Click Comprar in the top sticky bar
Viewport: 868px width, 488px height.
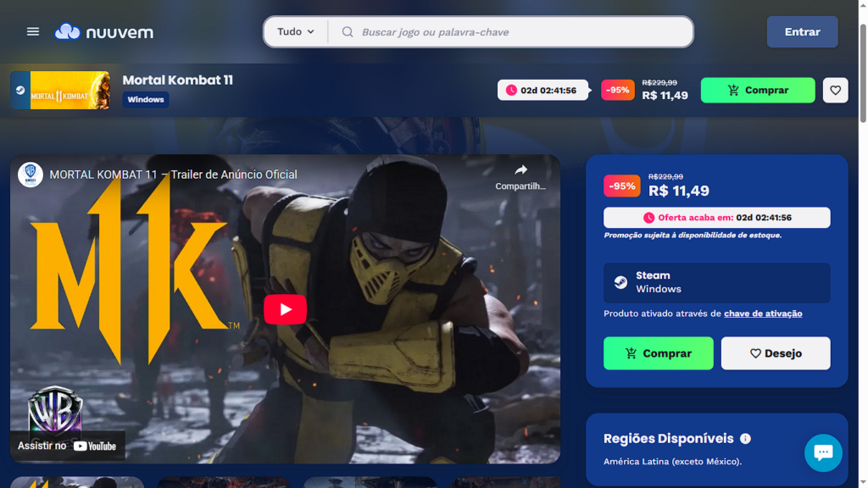click(757, 91)
